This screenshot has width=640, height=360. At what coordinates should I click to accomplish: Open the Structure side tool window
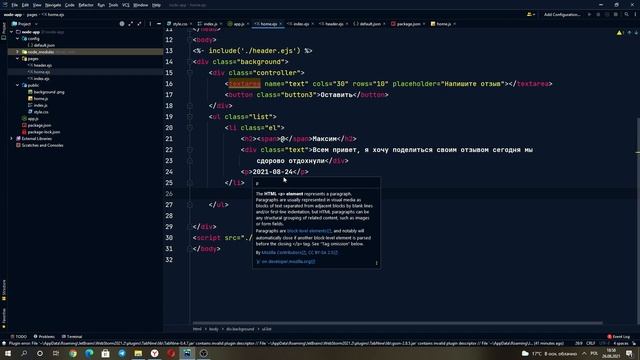pyautogui.click(x=4, y=290)
